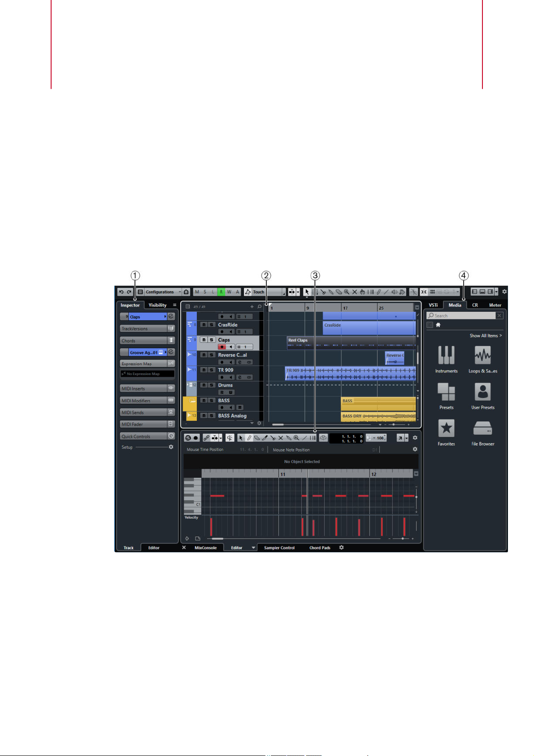The height and width of the screenshot is (756, 534).
Task: Select the Zoom tool in the top toolbar
Action: 347,292
